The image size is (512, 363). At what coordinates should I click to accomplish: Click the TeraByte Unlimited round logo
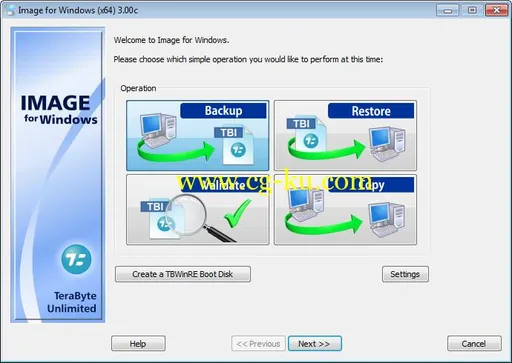pos(76,259)
